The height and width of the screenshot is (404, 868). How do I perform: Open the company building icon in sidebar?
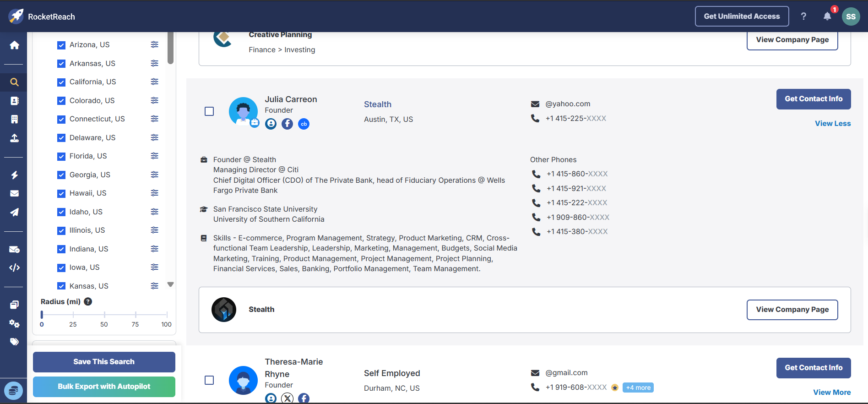(15, 119)
